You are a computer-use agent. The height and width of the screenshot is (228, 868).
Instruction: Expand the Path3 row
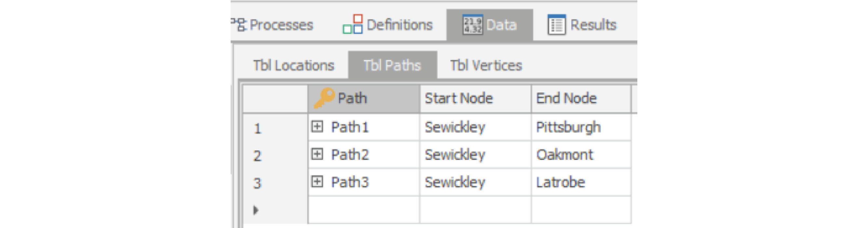(317, 182)
